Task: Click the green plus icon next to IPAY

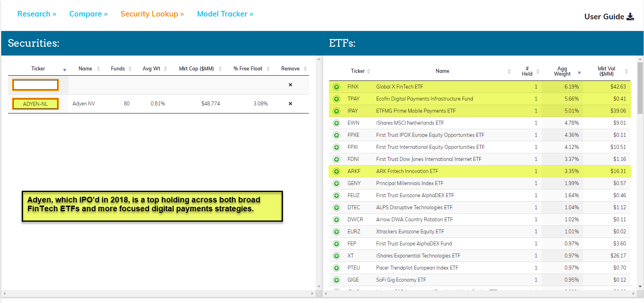Action: pyautogui.click(x=337, y=111)
